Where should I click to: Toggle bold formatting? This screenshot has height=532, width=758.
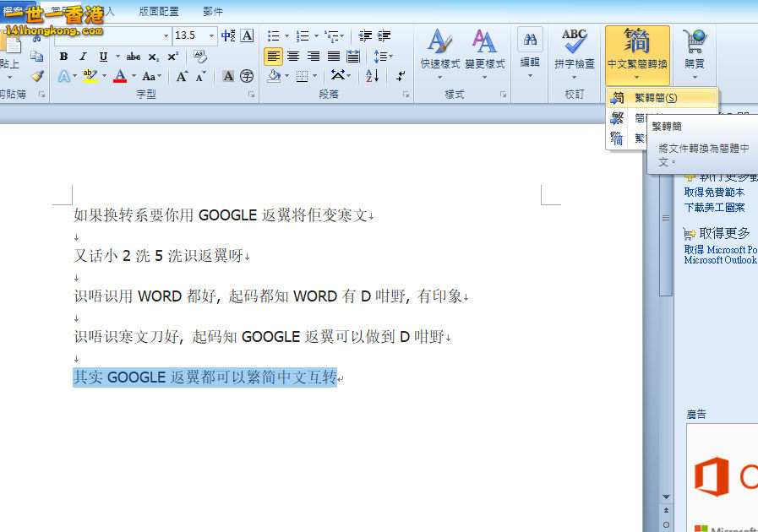pos(63,57)
